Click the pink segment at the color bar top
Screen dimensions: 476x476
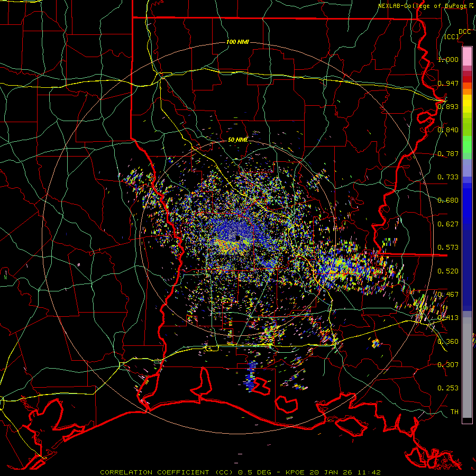coord(467,57)
